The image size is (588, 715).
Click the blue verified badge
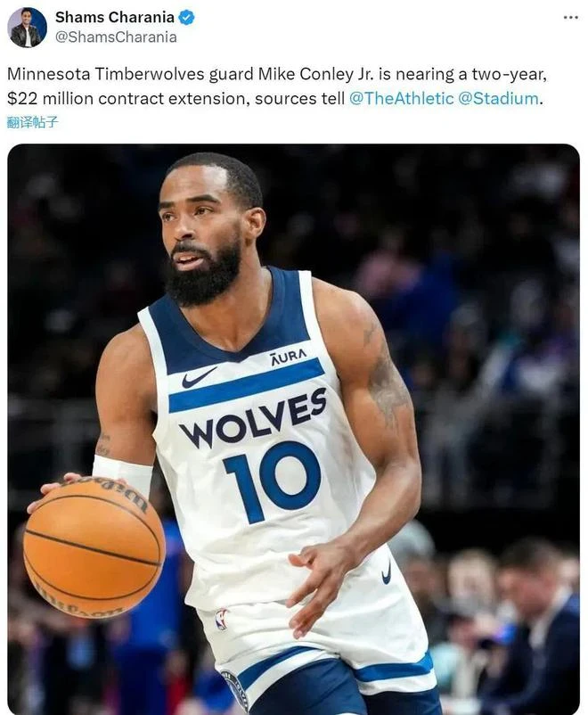(x=186, y=17)
